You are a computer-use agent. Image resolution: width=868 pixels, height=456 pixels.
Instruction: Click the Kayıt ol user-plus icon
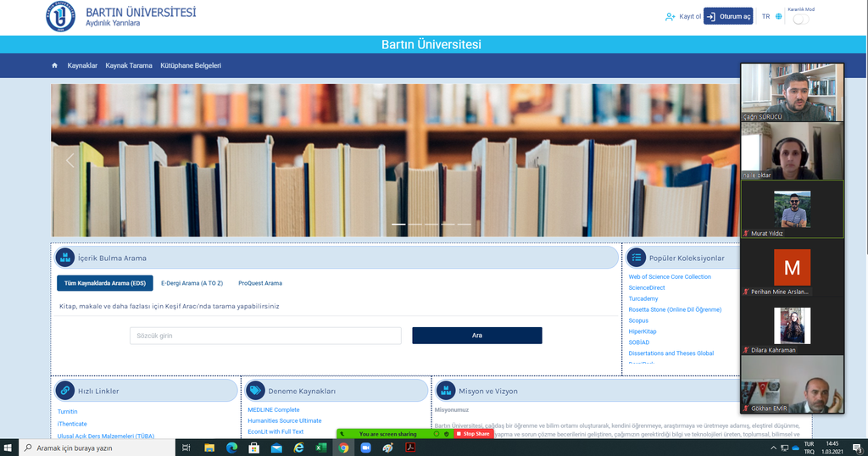pyautogui.click(x=670, y=17)
